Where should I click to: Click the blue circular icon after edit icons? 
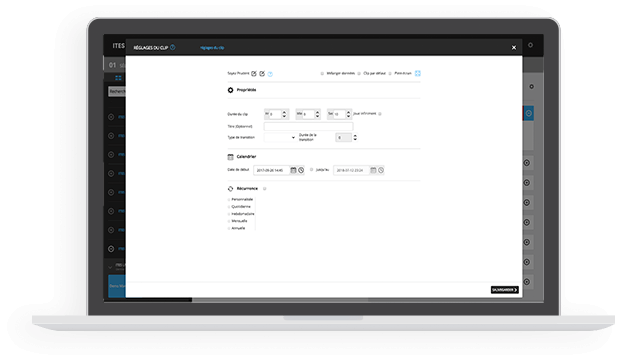pyautogui.click(x=270, y=74)
